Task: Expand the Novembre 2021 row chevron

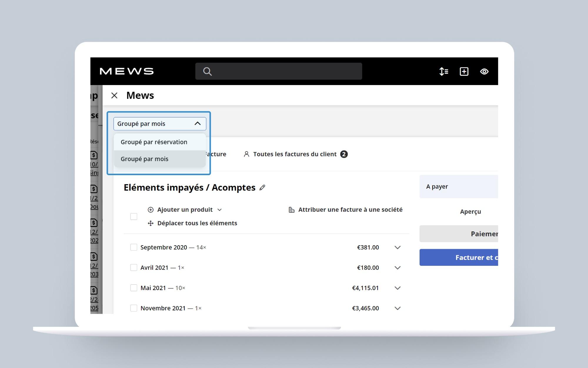Action: pyautogui.click(x=397, y=308)
